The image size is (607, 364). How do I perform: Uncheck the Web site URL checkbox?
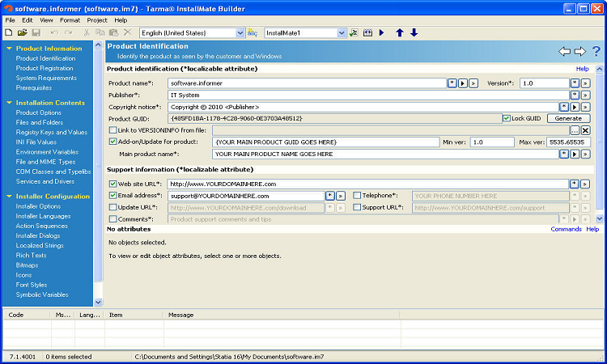point(112,184)
